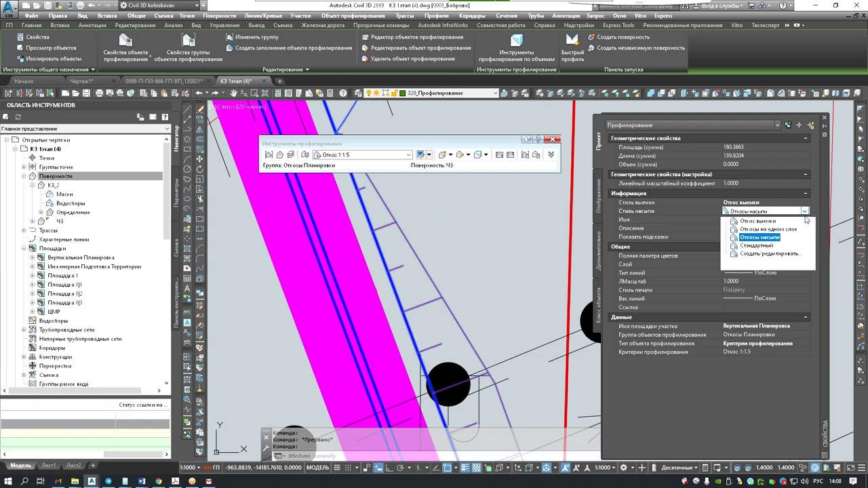
Task: Open the Десятичные units dropdown
Action: click(x=679, y=468)
